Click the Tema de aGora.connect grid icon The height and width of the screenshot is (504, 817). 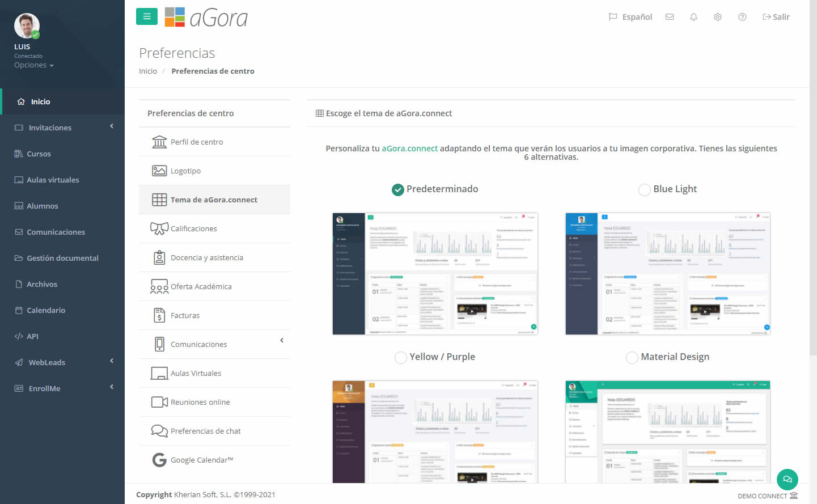159,200
